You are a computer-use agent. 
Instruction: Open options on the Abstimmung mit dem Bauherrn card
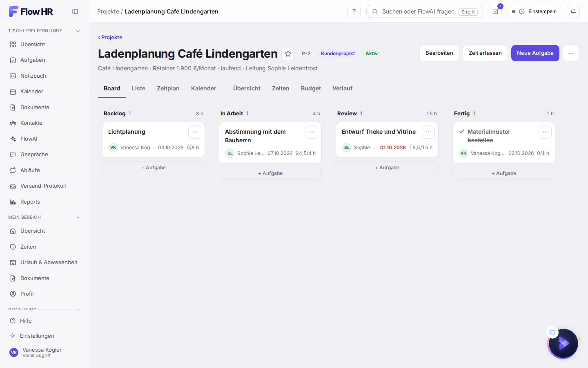point(312,132)
